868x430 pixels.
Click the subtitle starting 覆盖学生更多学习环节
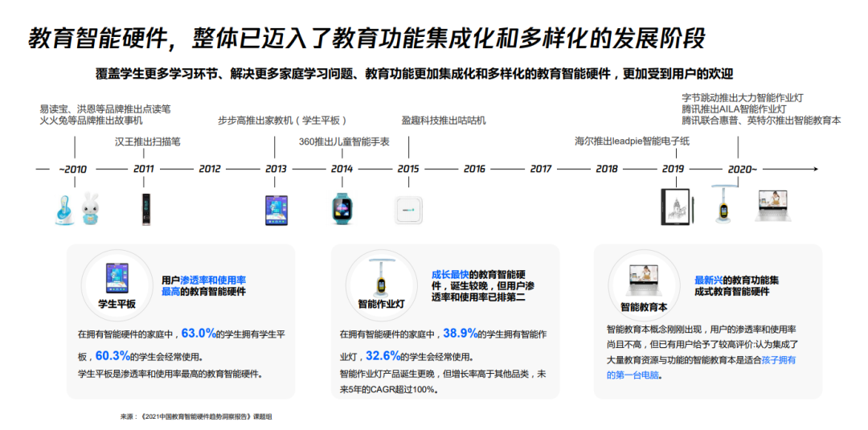[414, 75]
